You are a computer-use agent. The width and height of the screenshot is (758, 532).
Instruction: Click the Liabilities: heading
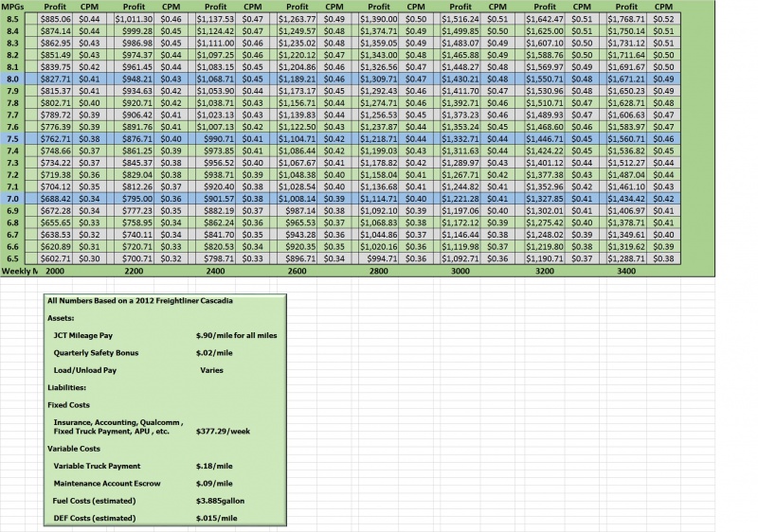coord(66,387)
